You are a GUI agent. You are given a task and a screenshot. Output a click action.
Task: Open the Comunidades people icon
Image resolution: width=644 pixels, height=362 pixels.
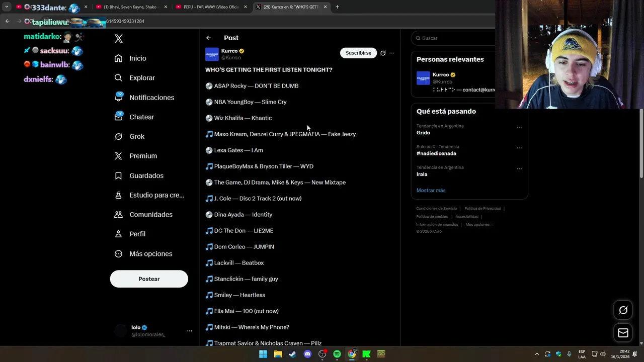point(118,215)
